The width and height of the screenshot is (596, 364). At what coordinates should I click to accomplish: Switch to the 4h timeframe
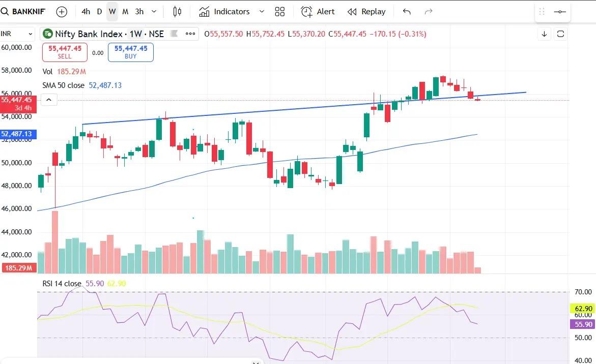click(86, 11)
